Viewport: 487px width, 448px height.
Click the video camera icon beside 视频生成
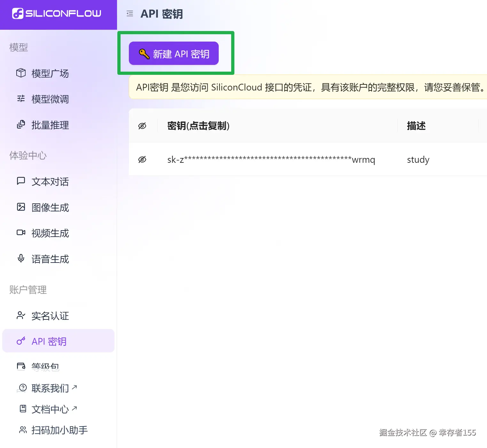click(21, 232)
